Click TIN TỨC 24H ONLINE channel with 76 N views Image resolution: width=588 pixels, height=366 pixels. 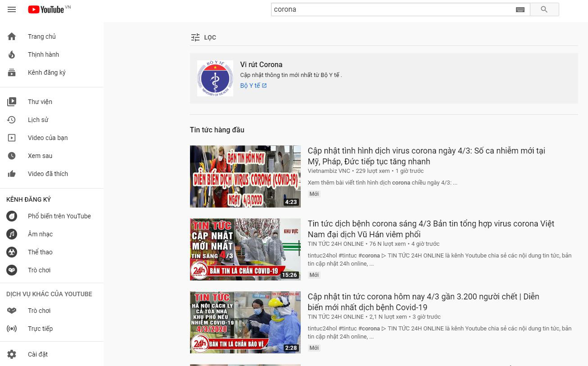(x=336, y=244)
